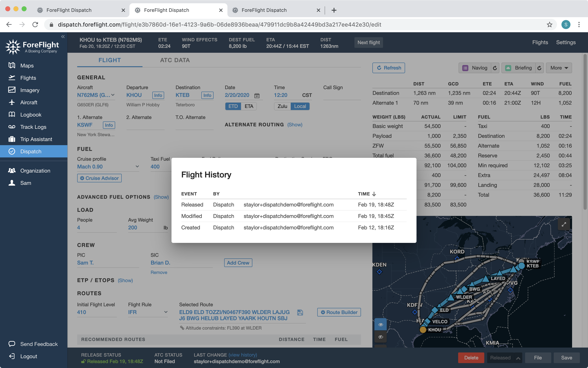Save the flight
The width and height of the screenshot is (588, 368).
pos(566,358)
